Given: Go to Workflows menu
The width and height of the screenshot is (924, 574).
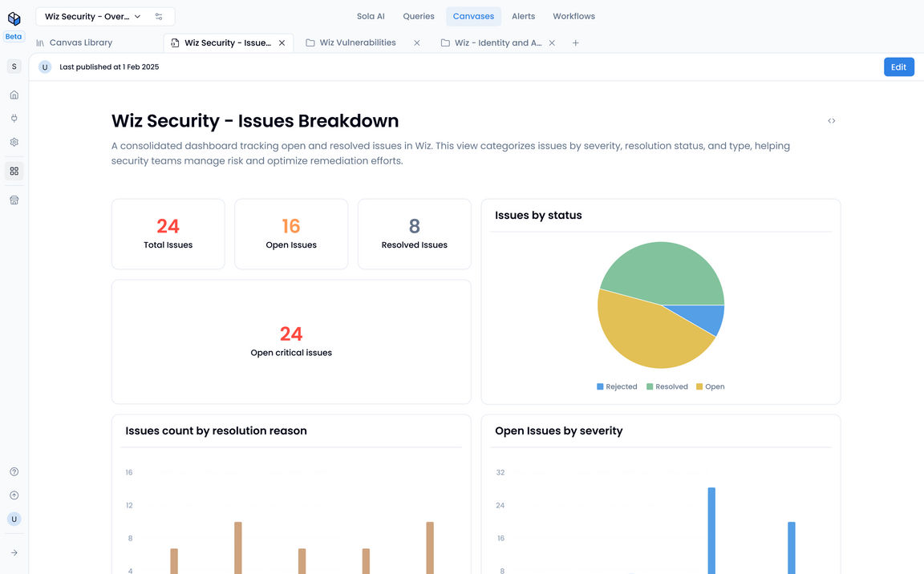Looking at the screenshot, I should pos(574,17).
